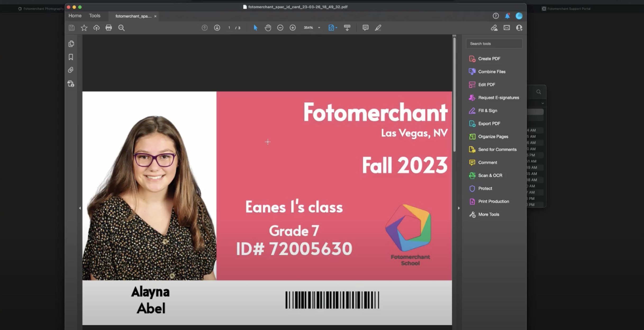This screenshot has height=330, width=644.
Task: Open Create PDF tool
Action: [485, 59]
